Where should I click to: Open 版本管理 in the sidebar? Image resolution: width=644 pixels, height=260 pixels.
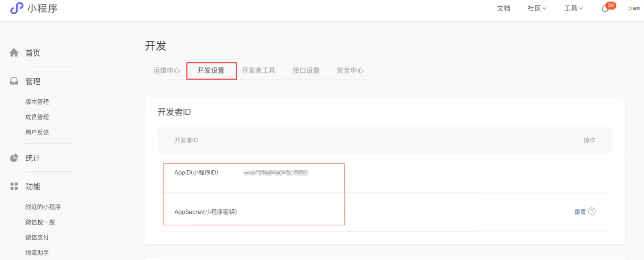37,102
